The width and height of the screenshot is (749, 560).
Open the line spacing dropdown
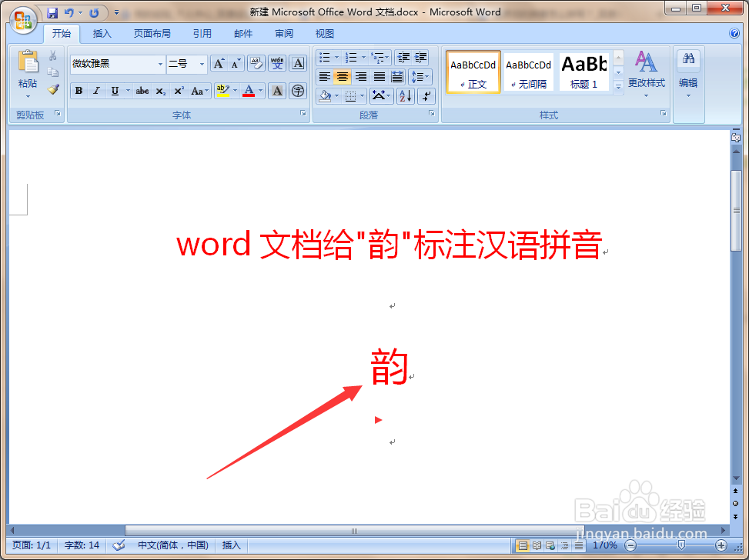(420, 76)
